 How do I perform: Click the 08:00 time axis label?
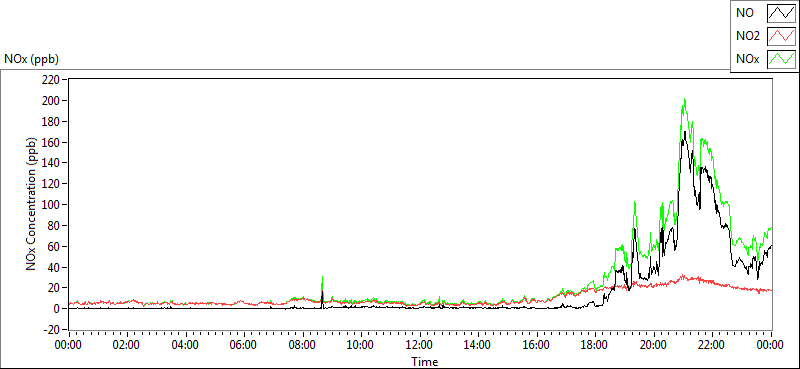tap(302, 346)
